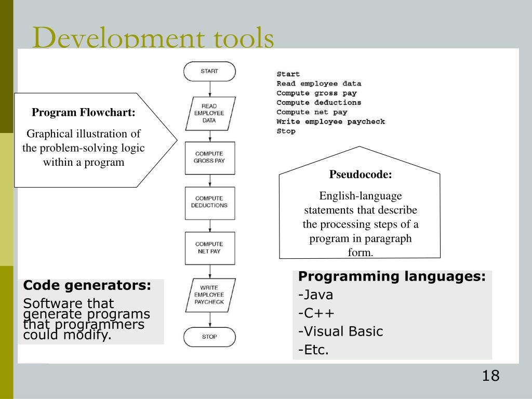Select the Pseudocode: heading
Image resolution: width=532 pixels, height=399 pixels.
(361, 175)
